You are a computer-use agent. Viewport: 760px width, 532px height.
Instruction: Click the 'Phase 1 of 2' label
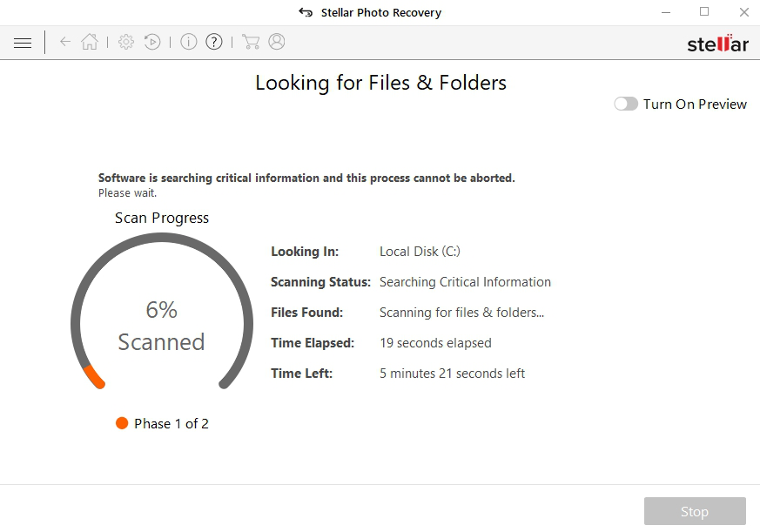(x=172, y=424)
